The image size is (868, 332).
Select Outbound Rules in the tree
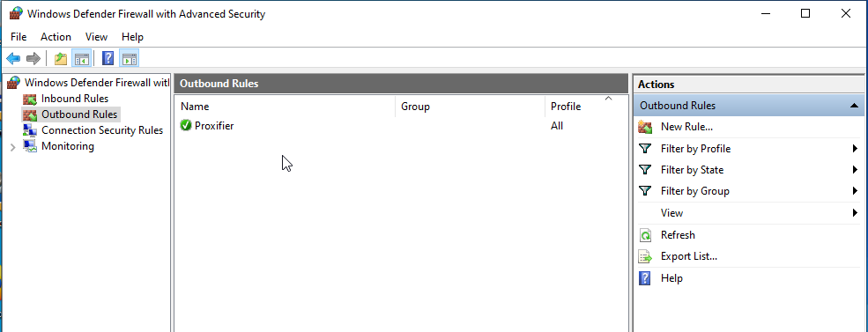pyautogui.click(x=79, y=114)
